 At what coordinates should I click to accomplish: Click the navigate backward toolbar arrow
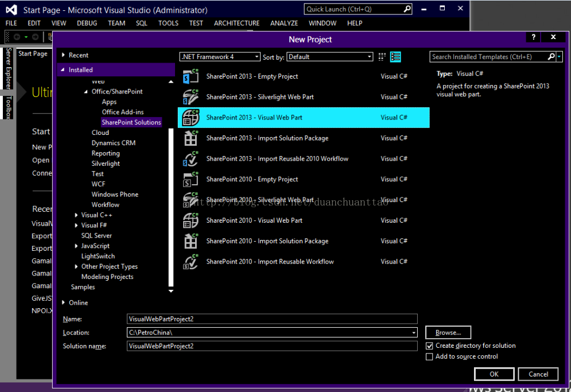click(x=17, y=37)
